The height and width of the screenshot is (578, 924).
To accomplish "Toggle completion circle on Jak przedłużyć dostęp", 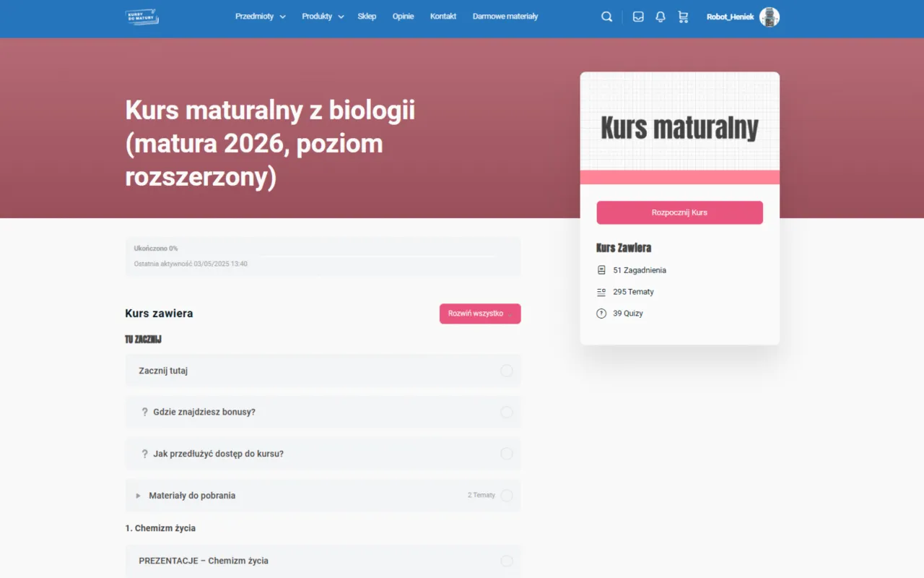I will (x=506, y=454).
